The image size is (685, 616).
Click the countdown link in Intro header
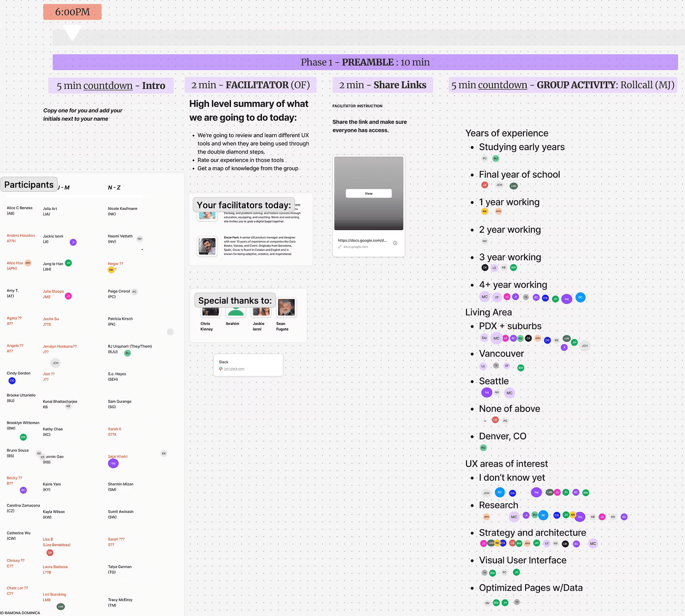108,86
